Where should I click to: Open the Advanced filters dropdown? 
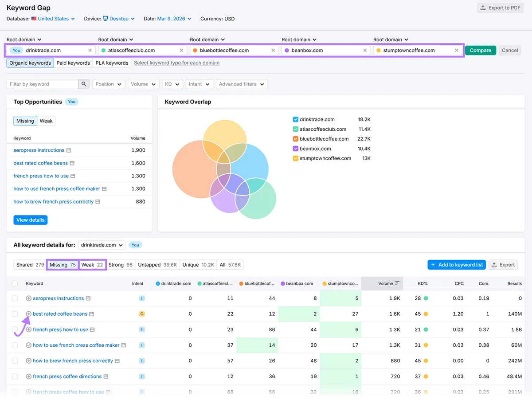(242, 84)
